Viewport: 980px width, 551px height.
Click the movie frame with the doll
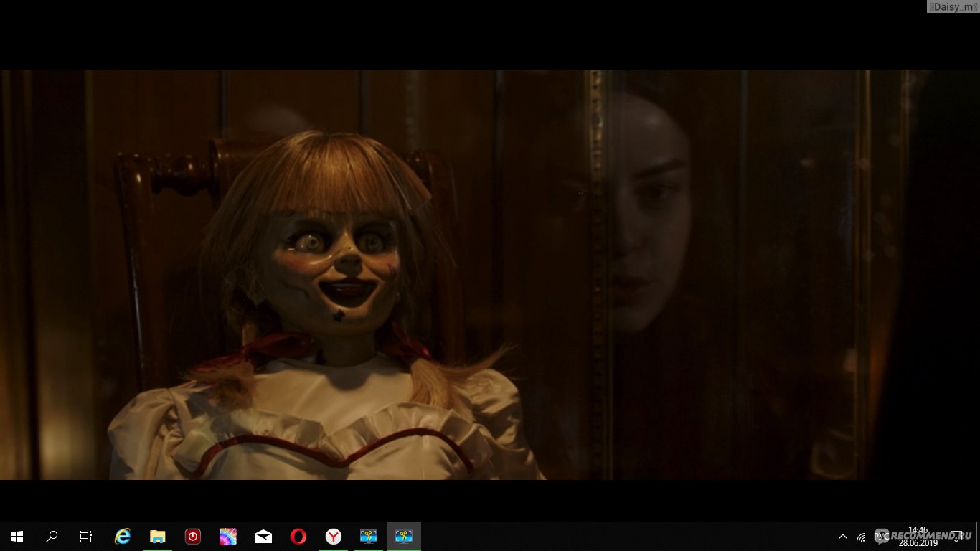click(490, 275)
